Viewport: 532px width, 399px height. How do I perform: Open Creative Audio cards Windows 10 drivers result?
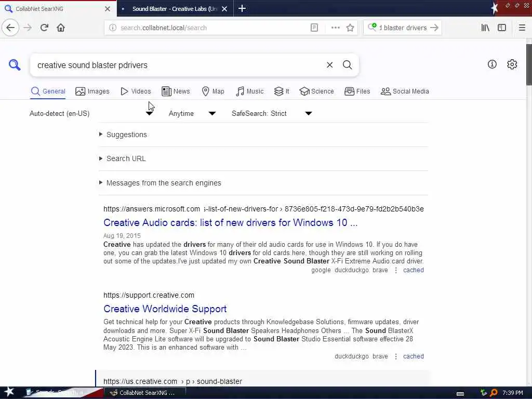pos(230,222)
